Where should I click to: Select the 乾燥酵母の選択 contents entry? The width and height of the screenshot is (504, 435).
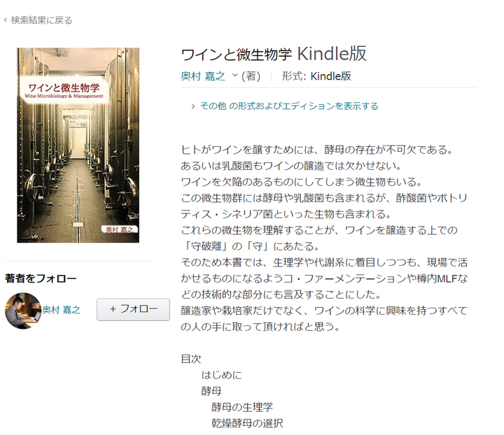(x=247, y=423)
